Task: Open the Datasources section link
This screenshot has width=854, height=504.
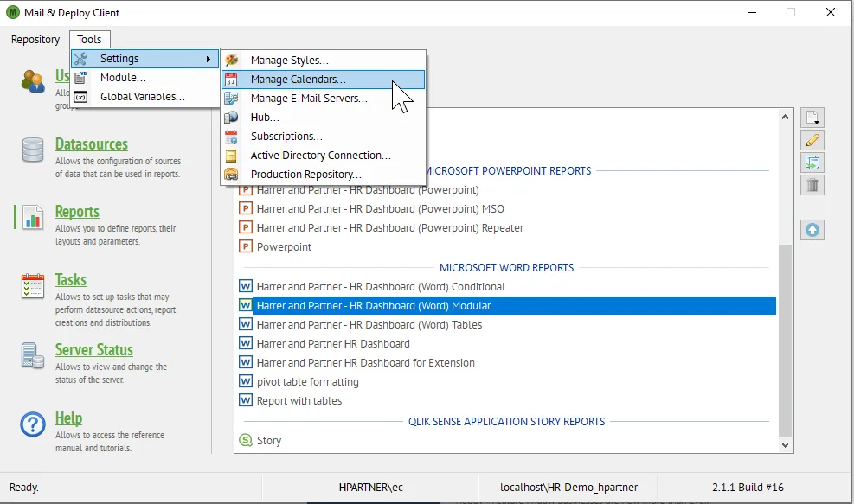Action: (92, 144)
